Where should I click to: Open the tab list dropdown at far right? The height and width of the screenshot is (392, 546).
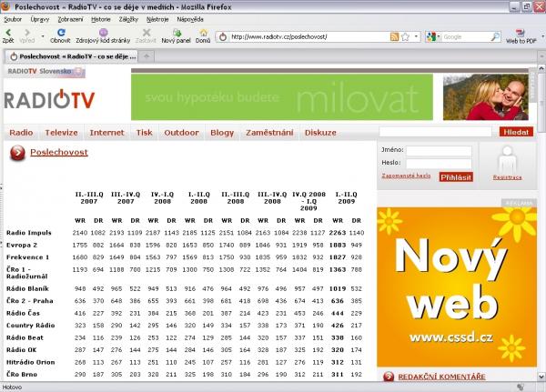pyautogui.click(x=541, y=56)
